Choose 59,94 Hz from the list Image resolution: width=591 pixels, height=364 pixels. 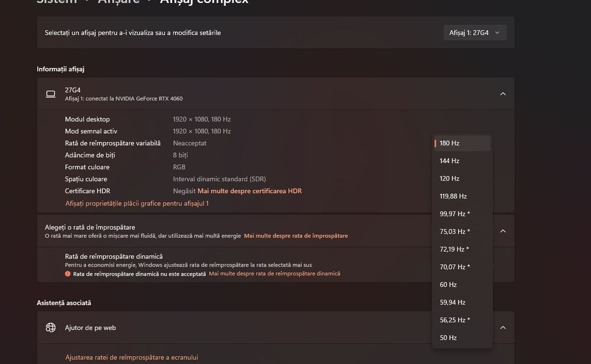click(462, 303)
